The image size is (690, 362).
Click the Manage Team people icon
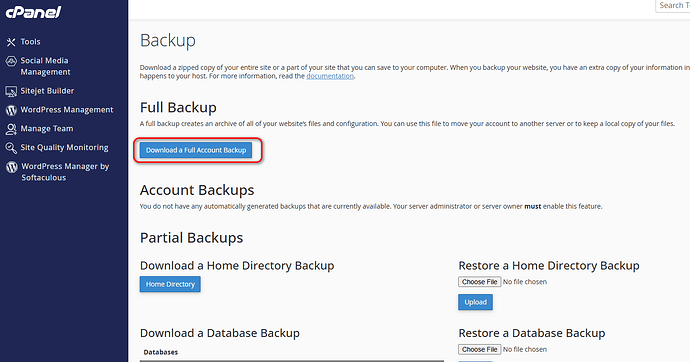11,129
